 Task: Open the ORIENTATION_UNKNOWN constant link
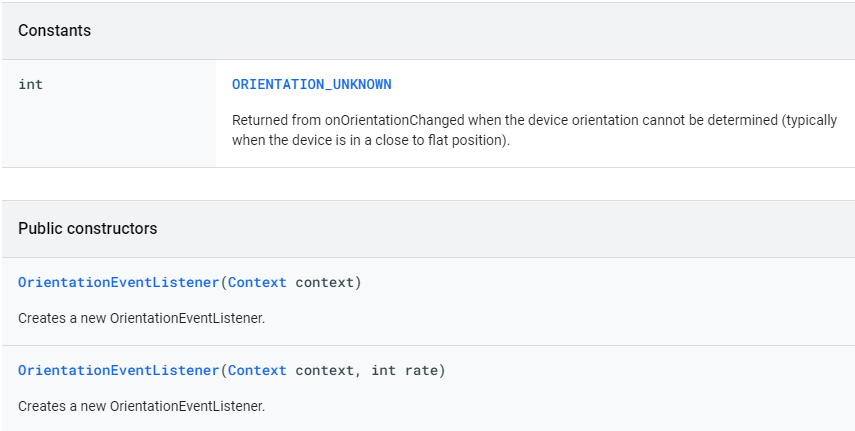(311, 85)
